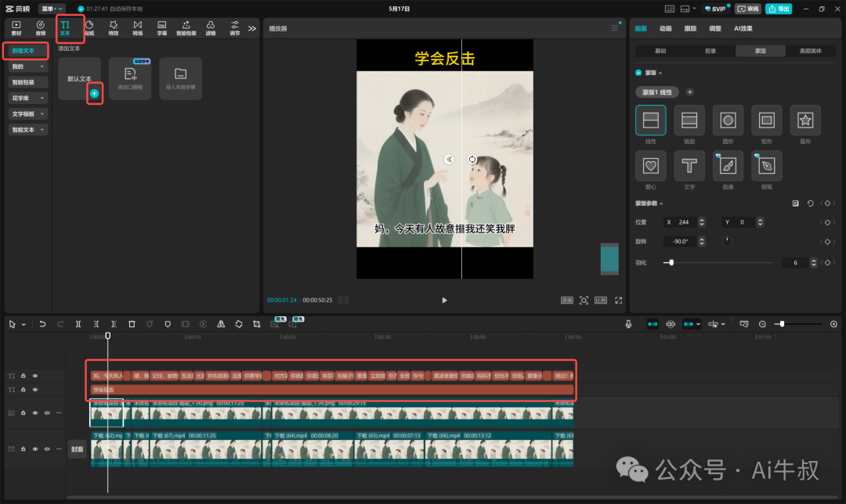This screenshot has height=504, width=846.
Task: Click 导入本地字幕 import subtitles card
Action: 181,79
